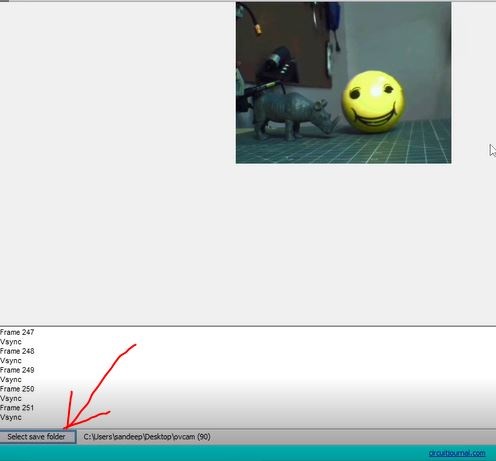Image resolution: width=496 pixels, height=461 pixels.
Task: Open the circuitjournal.com link
Action: [457, 453]
